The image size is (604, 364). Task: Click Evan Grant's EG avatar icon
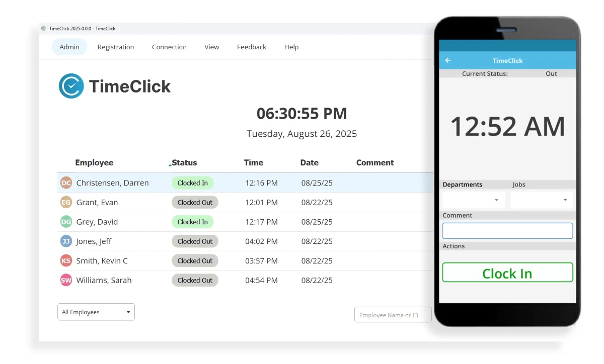tap(65, 202)
